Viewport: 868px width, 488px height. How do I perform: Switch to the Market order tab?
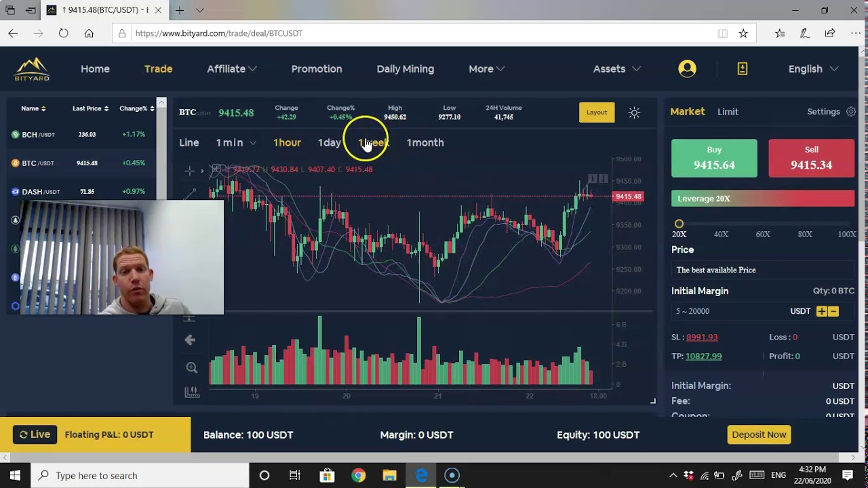687,111
